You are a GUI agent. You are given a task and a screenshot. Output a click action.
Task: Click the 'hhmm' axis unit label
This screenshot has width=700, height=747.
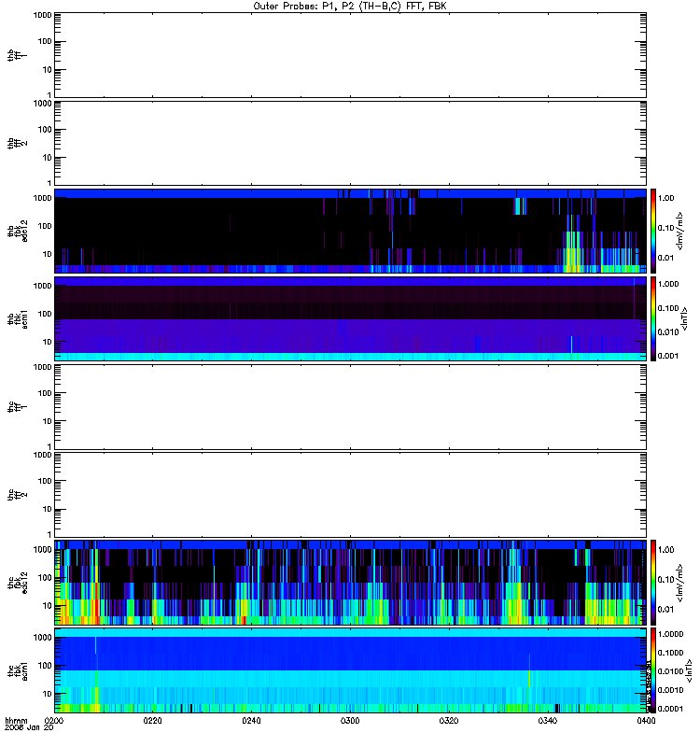coord(16,721)
